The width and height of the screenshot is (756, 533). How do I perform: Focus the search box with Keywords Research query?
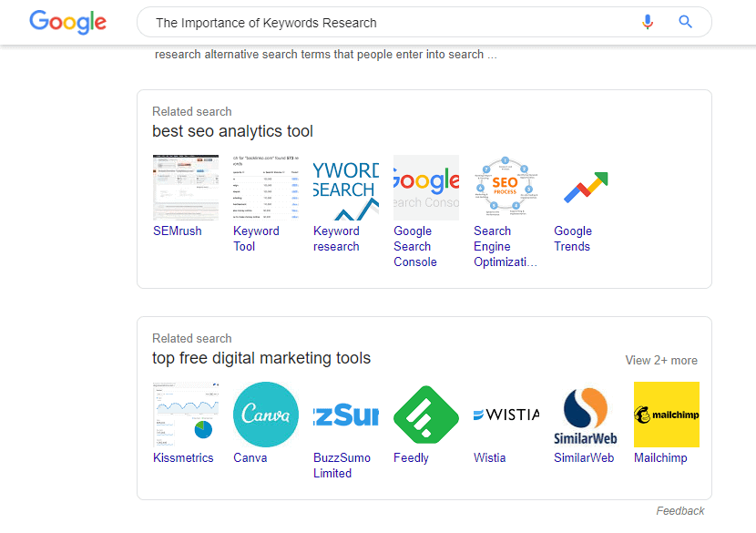click(x=424, y=22)
